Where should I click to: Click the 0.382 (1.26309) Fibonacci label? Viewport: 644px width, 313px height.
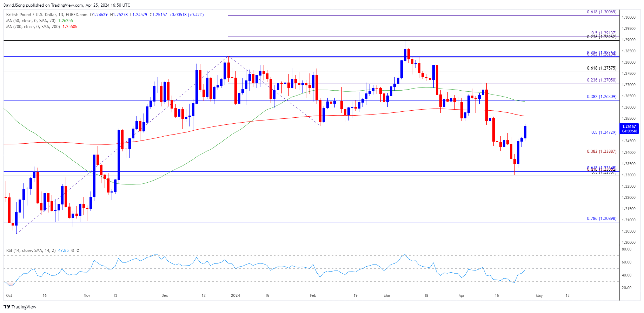[x=602, y=97]
